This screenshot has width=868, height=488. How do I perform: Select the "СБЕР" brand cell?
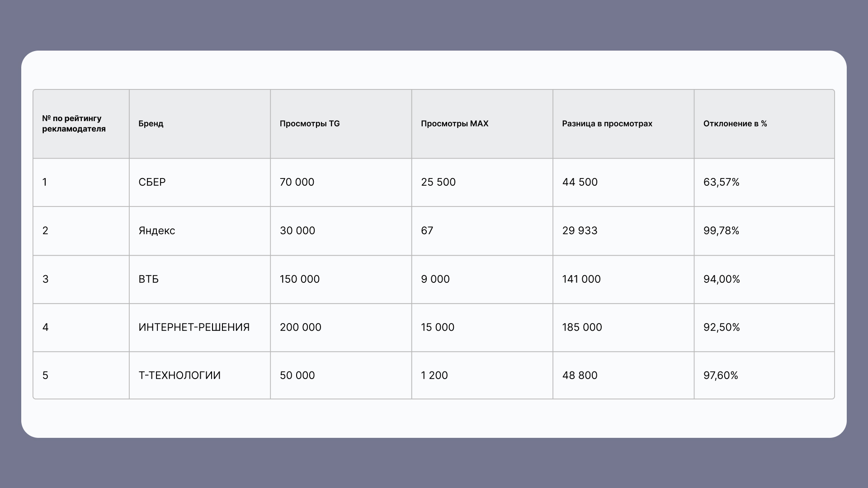coord(152,182)
